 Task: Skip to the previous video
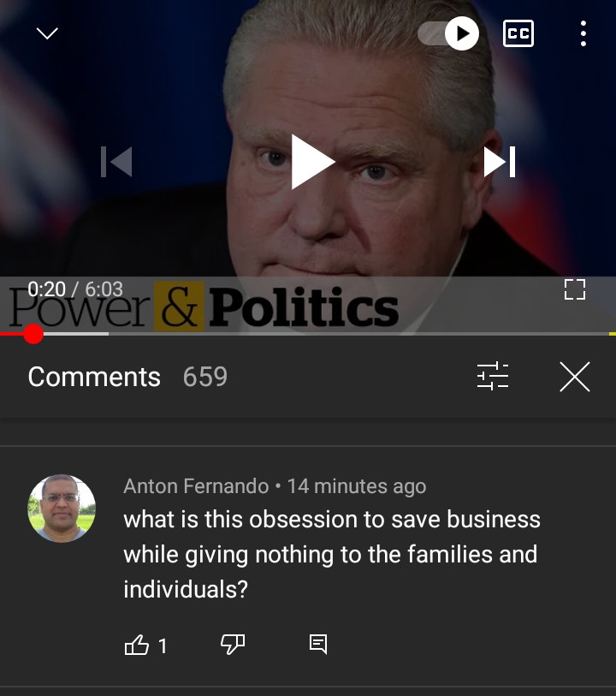(x=116, y=162)
